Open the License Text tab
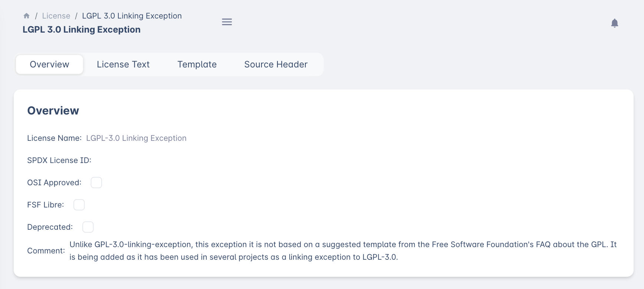This screenshot has height=289, width=644. click(x=123, y=64)
